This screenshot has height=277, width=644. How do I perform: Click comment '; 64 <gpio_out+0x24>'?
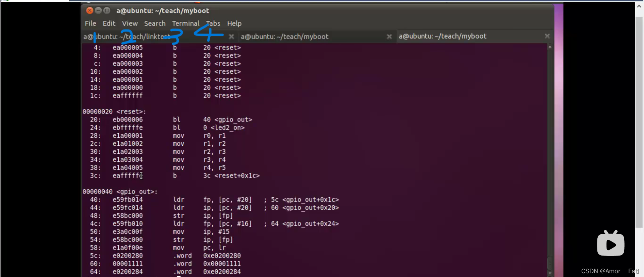pos(301,224)
